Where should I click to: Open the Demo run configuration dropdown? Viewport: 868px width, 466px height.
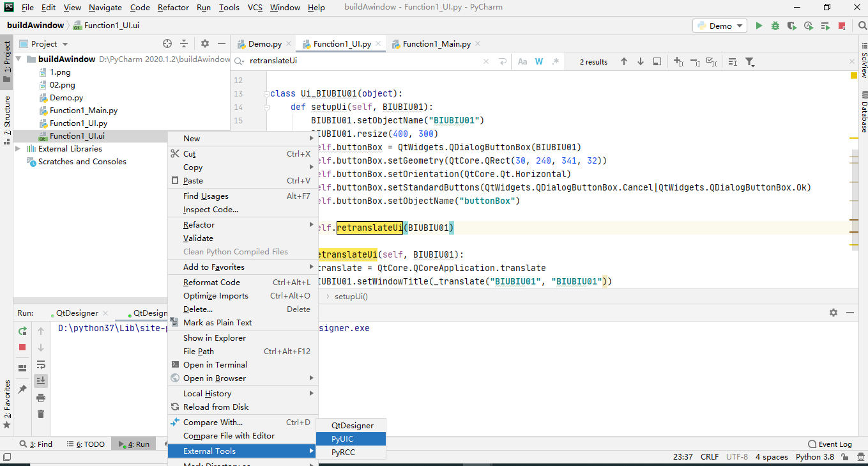[x=720, y=26]
